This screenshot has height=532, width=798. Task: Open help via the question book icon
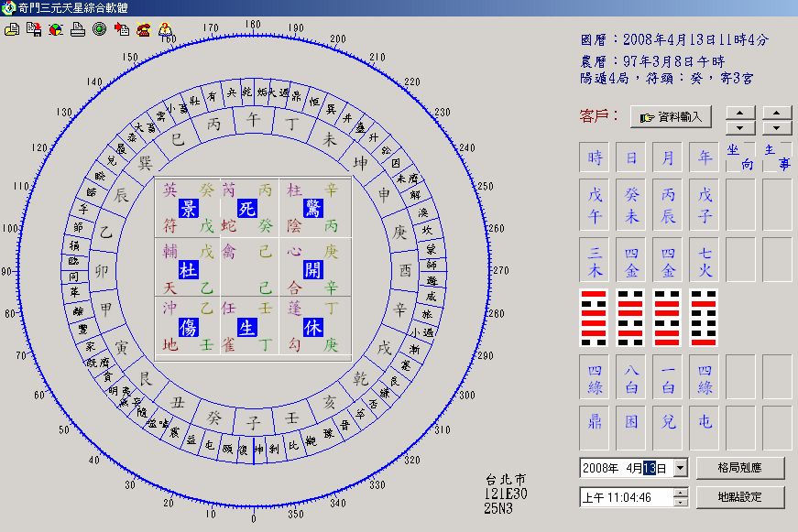tap(165, 29)
